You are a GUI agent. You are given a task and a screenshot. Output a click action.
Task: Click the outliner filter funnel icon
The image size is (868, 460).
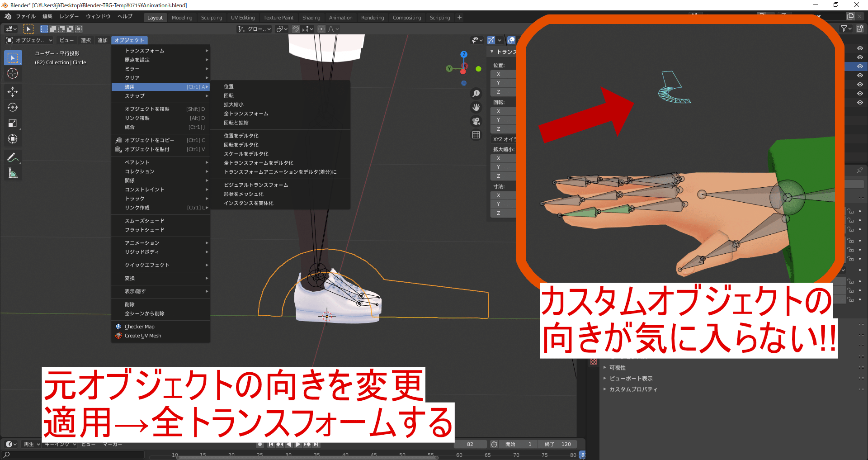(844, 28)
